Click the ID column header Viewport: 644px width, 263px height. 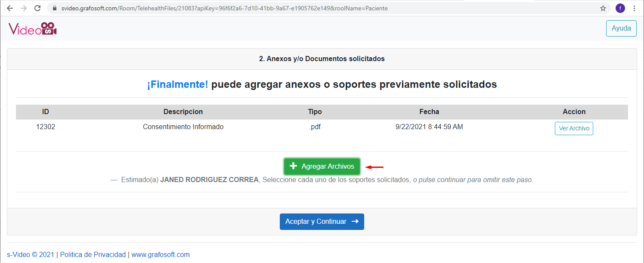46,111
